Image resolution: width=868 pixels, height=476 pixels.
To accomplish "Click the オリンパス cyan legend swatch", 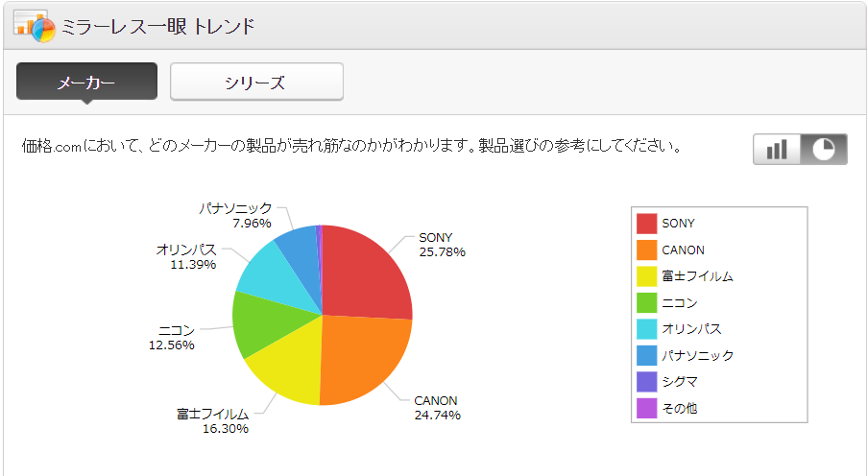I will 646,329.
